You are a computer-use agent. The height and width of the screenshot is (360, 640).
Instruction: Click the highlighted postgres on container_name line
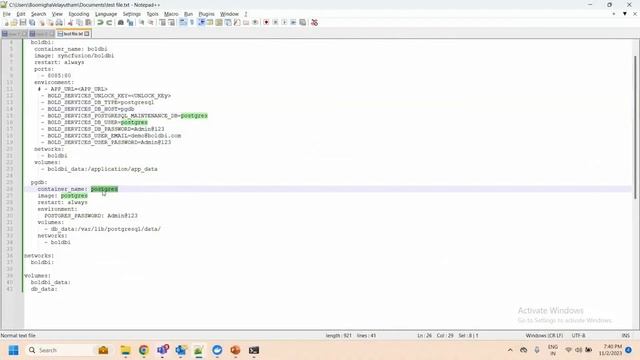104,189
